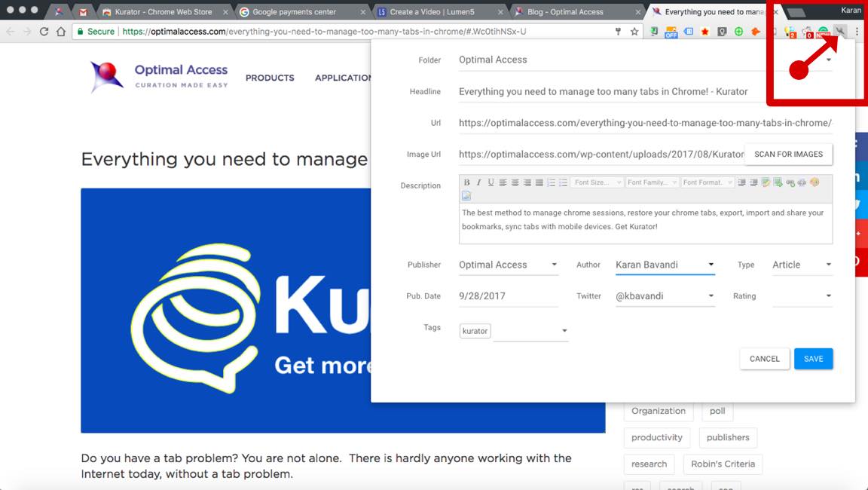Click the publishers tag link

coord(728,437)
